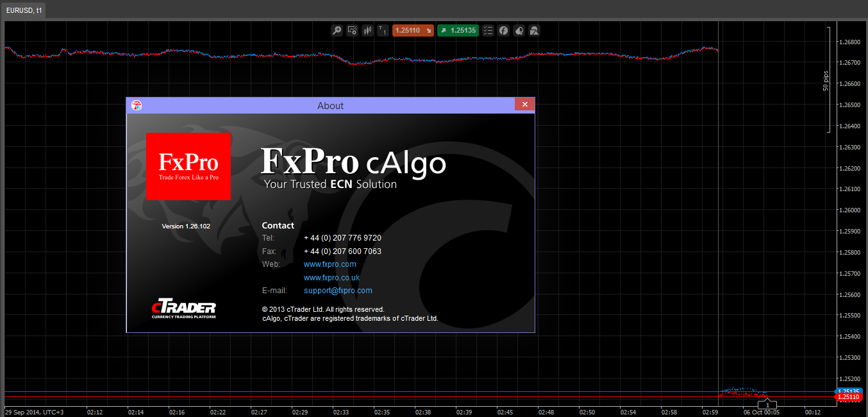Close the About dialog
Screen dimensions: 868x417
click(x=524, y=105)
